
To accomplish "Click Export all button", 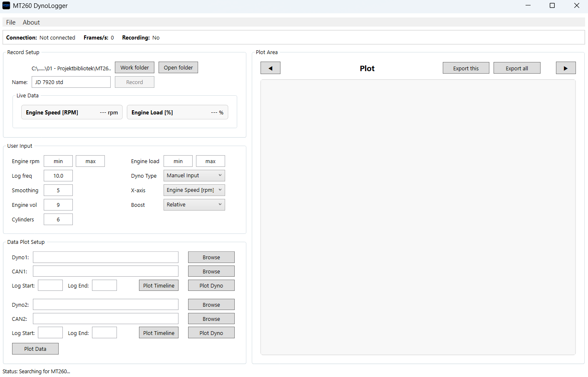I will pyautogui.click(x=517, y=68).
